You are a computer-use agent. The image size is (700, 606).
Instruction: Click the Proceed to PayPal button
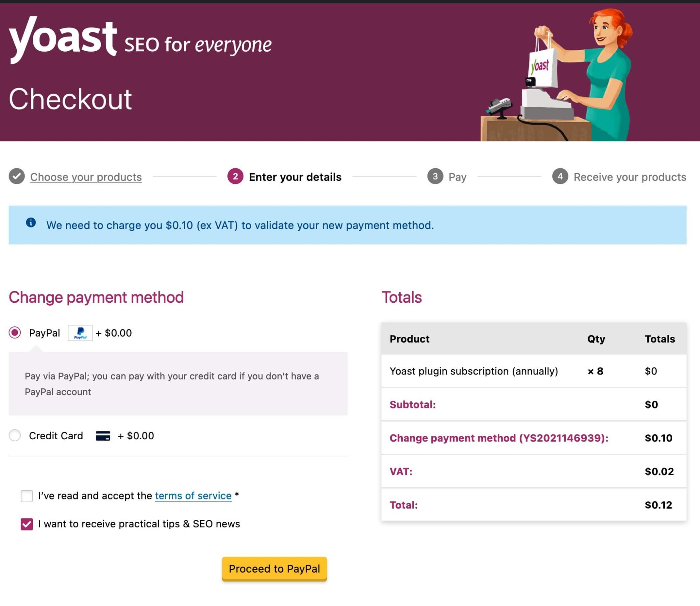(x=274, y=568)
